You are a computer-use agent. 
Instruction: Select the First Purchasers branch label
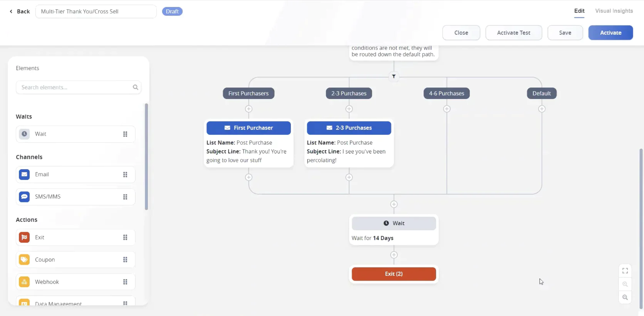coord(248,93)
